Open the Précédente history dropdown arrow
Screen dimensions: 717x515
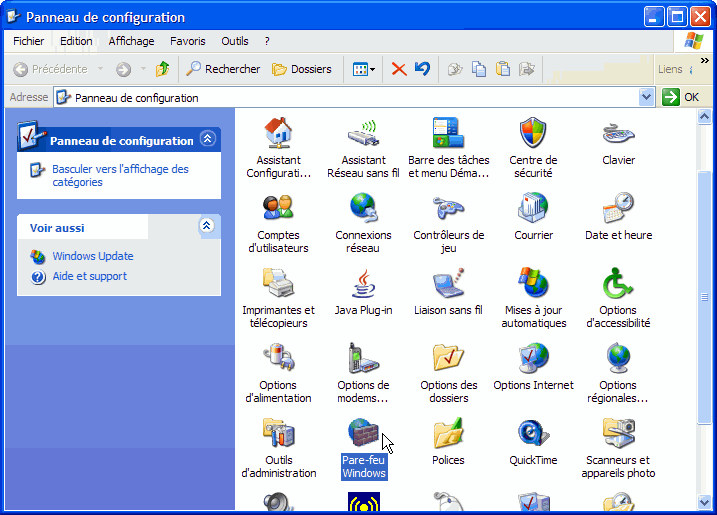(x=100, y=69)
